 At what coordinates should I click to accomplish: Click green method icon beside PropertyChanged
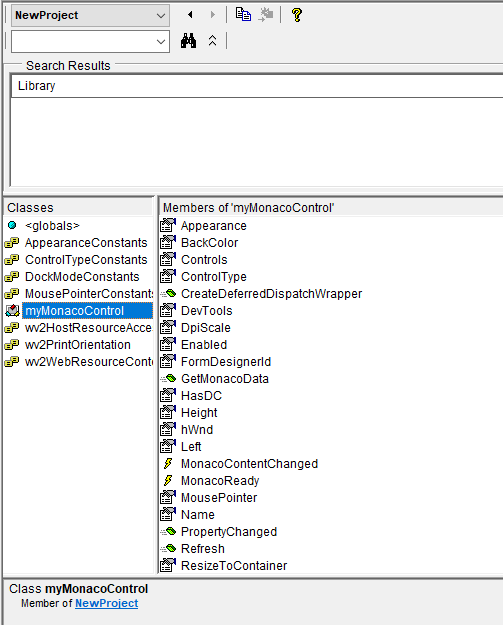(x=168, y=531)
